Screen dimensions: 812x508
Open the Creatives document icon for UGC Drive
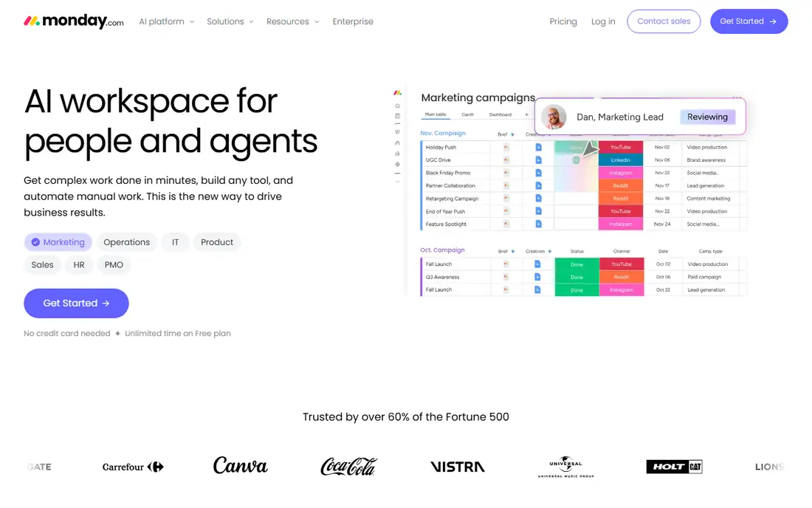point(538,160)
